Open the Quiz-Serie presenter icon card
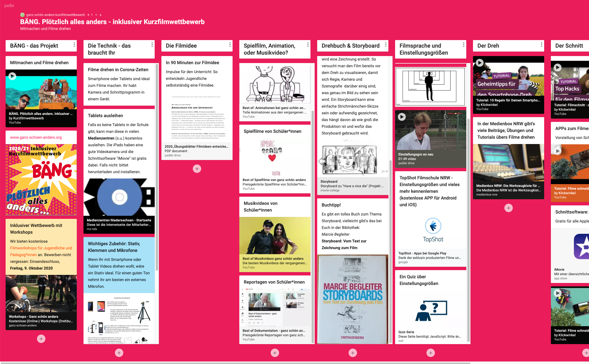 point(431,310)
